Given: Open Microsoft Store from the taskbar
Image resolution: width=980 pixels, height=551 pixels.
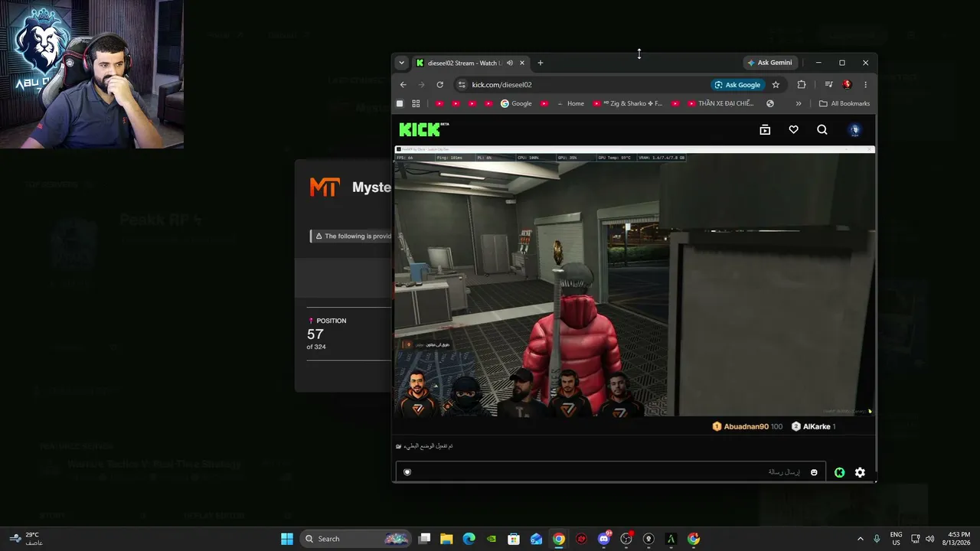Looking at the screenshot, I should click(x=514, y=539).
